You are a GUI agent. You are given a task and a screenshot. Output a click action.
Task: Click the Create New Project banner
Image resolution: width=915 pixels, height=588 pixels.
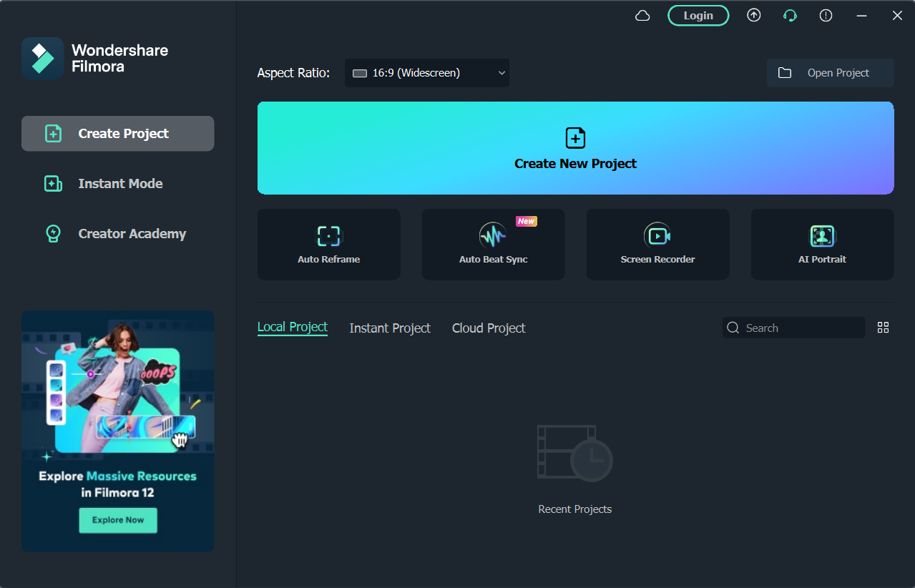point(576,148)
